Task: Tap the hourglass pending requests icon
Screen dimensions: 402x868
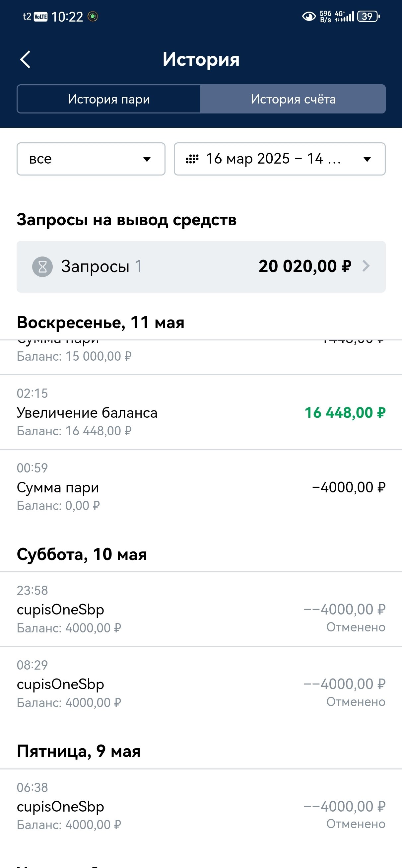Action: pos(42,266)
